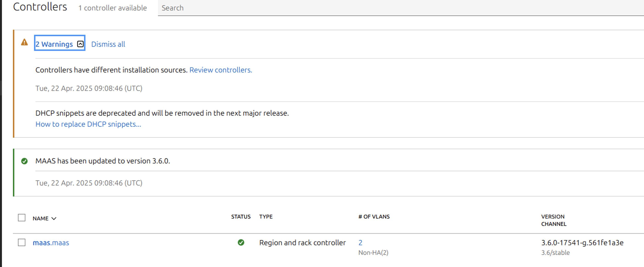
Task: Click the orange warning triangle icon
Action: coord(24,42)
